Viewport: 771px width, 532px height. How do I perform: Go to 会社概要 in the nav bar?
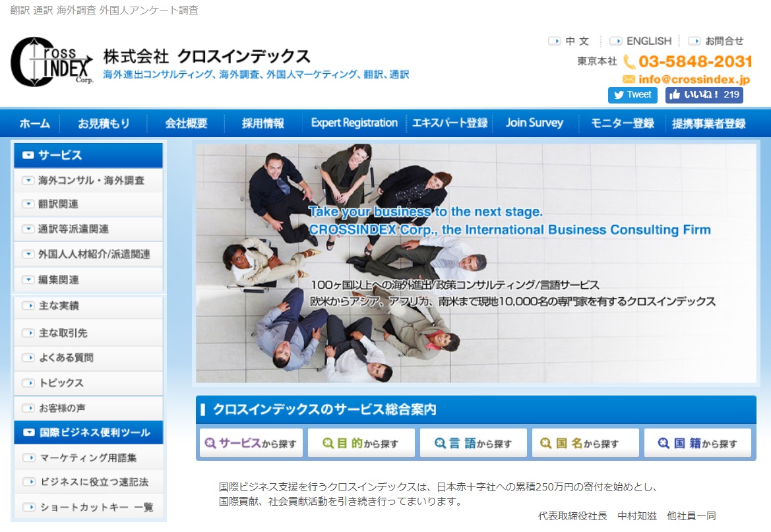[x=187, y=123]
